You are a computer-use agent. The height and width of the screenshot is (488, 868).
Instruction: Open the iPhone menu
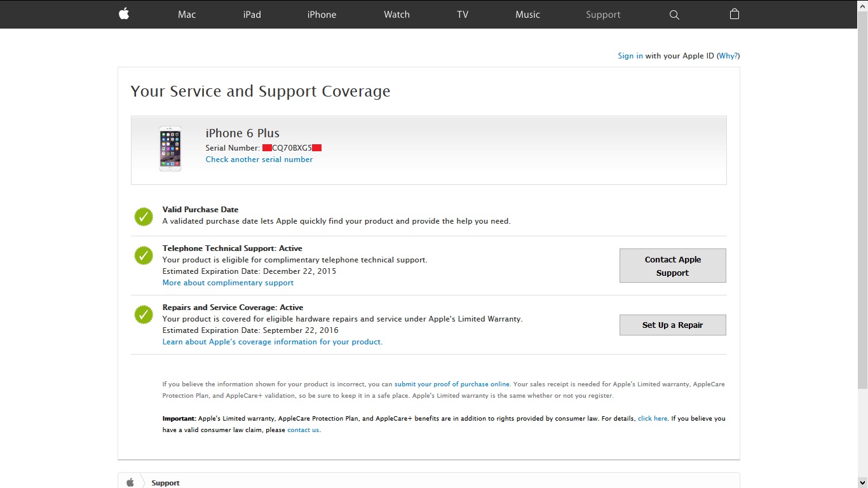[322, 15]
